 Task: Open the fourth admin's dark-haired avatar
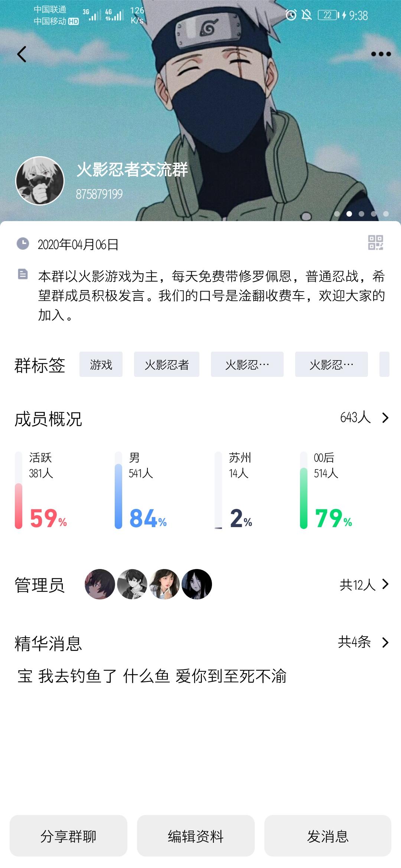[x=197, y=584]
